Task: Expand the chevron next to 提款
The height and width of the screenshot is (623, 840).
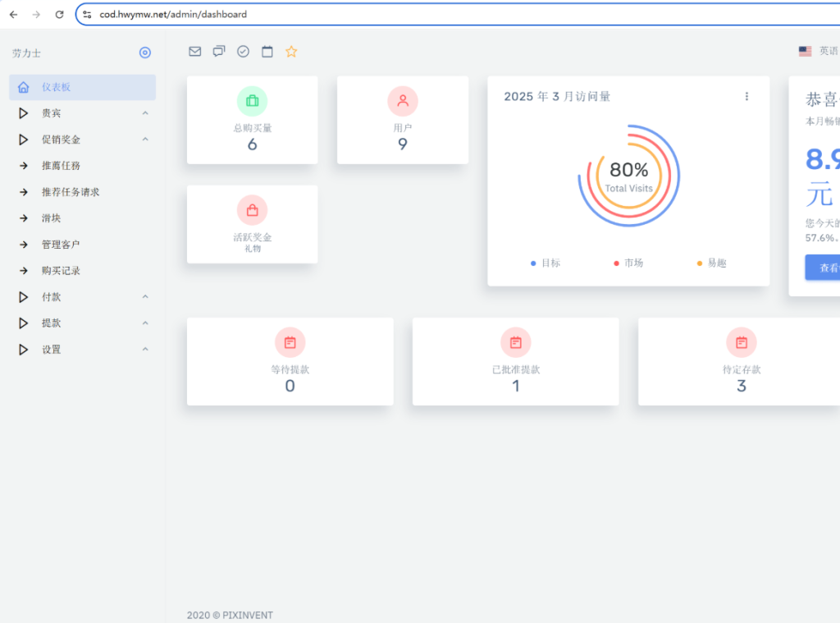Action: point(145,323)
